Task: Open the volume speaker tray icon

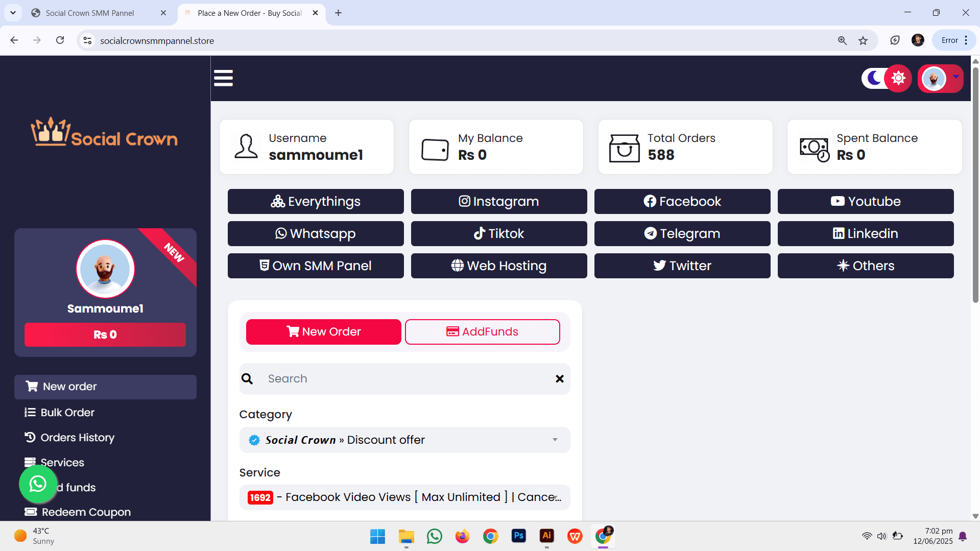Action: click(x=882, y=536)
